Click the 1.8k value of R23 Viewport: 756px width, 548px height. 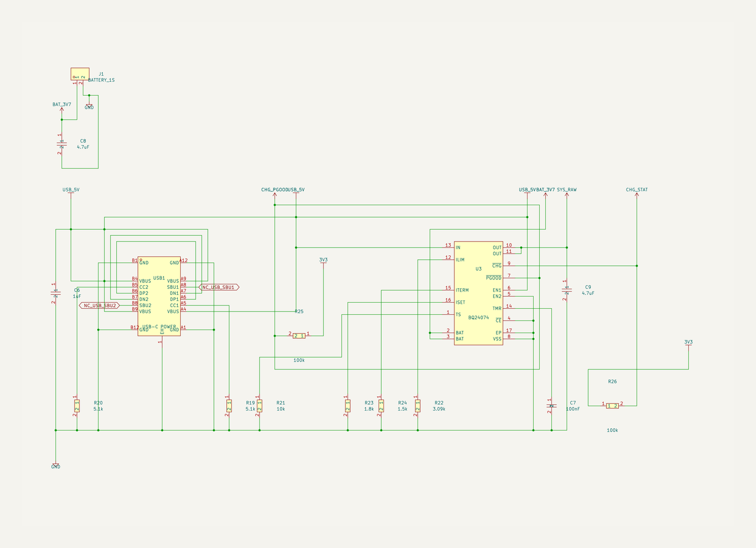[369, 409]
